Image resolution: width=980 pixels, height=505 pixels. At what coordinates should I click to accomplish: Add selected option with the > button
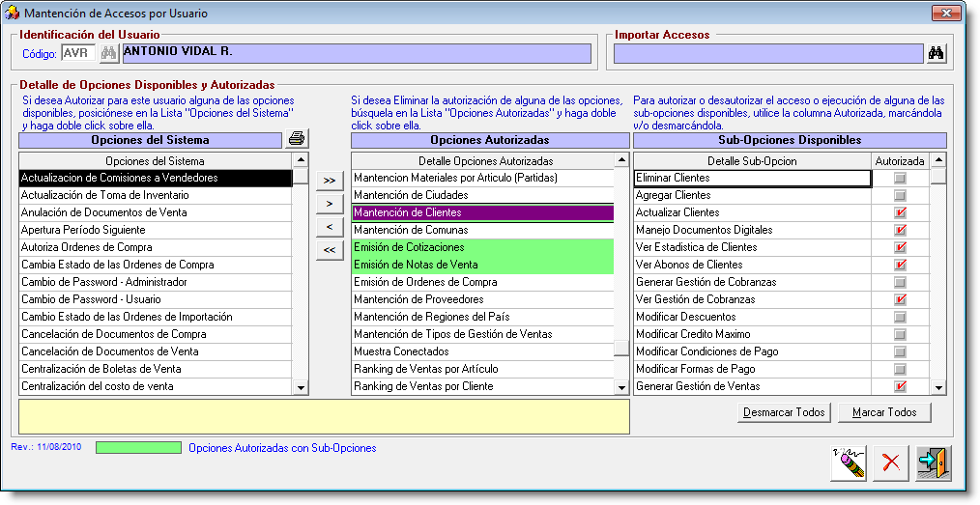pos(330,204)
